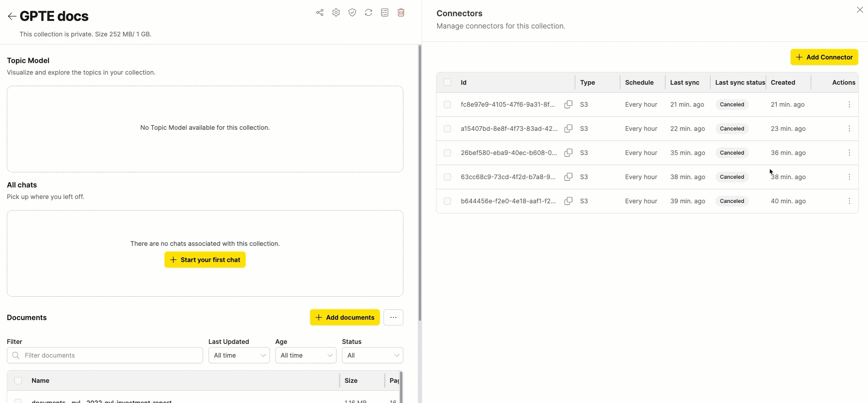868x403 pixels.
Task: Expand the Age filter dropdown
Action: 306,355
